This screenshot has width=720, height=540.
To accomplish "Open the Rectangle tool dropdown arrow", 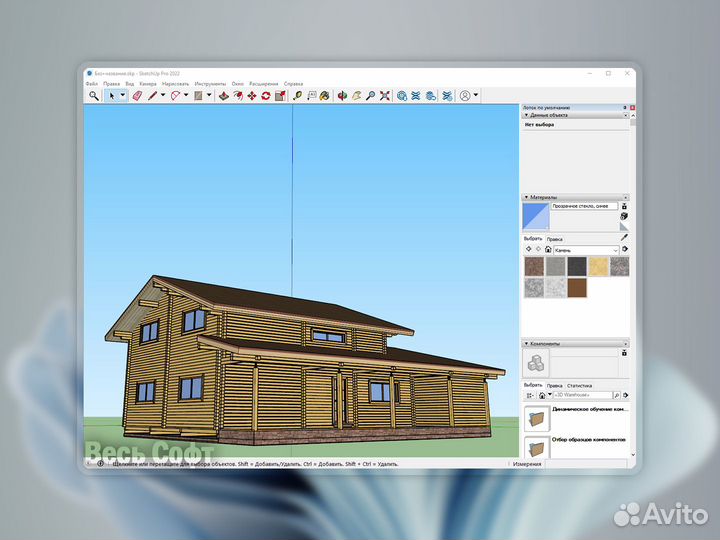I will [x=209, y=96].
